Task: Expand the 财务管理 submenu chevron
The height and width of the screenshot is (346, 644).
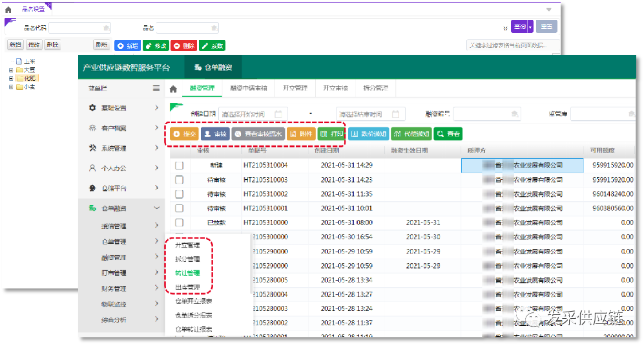Action: tap(156, 288)
